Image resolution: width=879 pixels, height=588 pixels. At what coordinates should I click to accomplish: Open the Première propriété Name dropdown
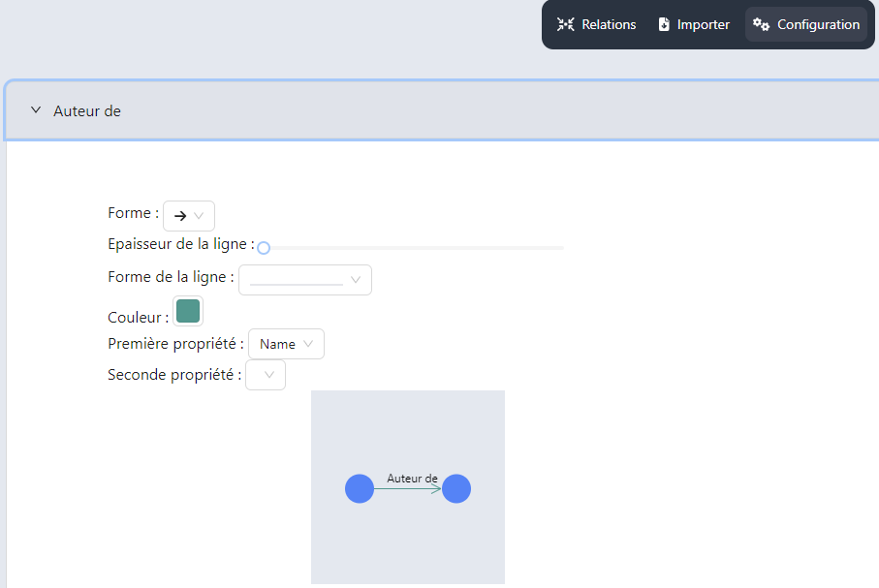(286, 344)
